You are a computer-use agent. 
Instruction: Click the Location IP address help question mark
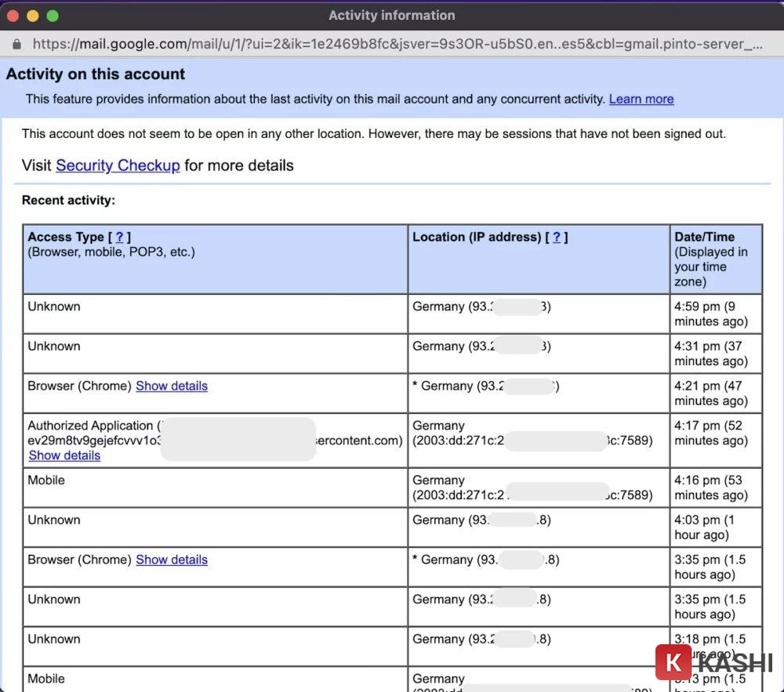point(556,237)
